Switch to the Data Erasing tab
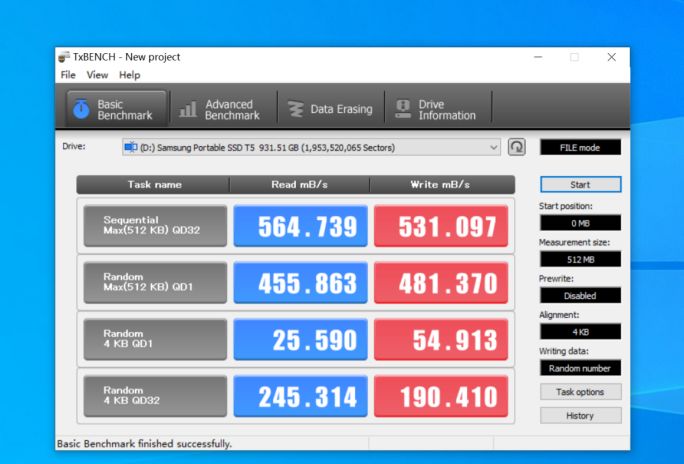Viewport: 684px width, 464px height. 331,109
